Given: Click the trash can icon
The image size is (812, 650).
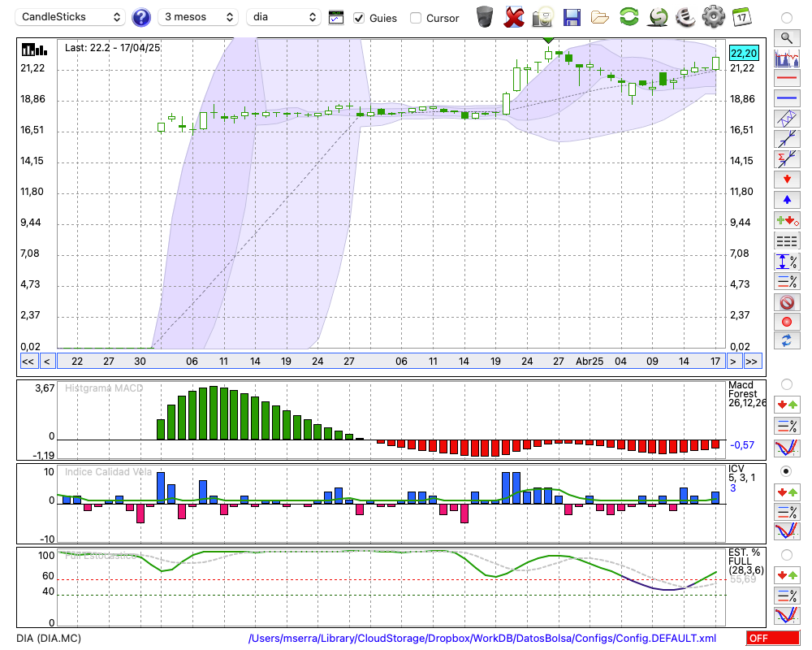Looking at the screenshot, I should pos(485,17).
